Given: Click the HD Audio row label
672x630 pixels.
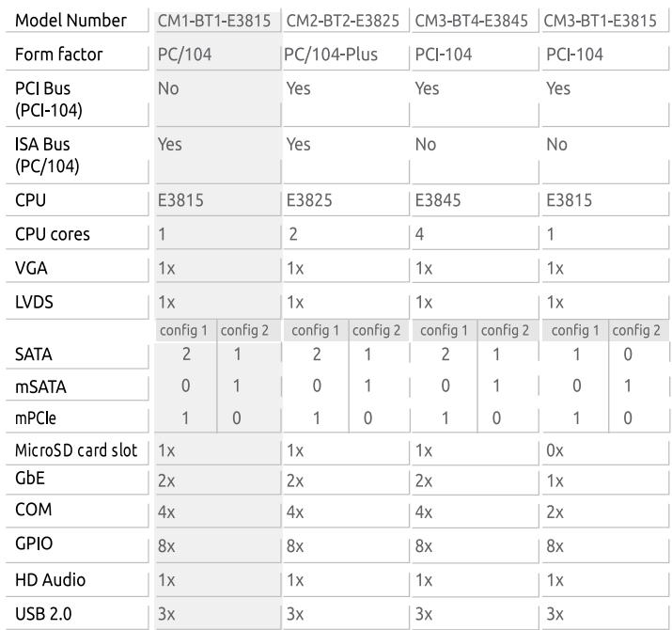Looking at the screenshot, I should 50,580.
